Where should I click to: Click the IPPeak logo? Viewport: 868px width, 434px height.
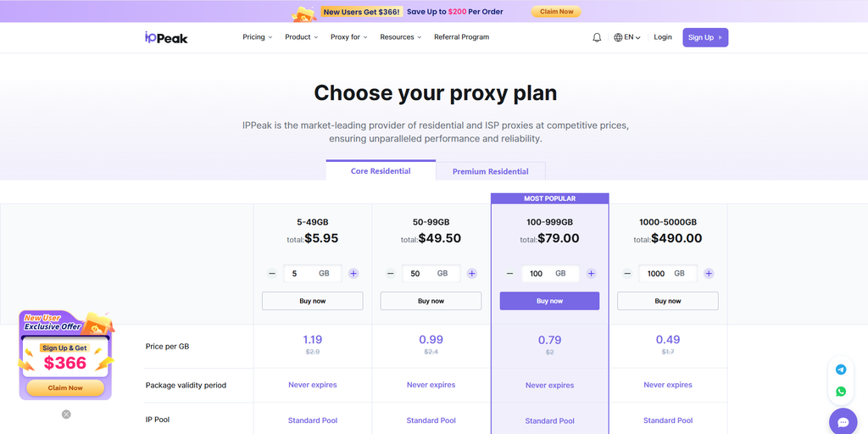(166, 37)
